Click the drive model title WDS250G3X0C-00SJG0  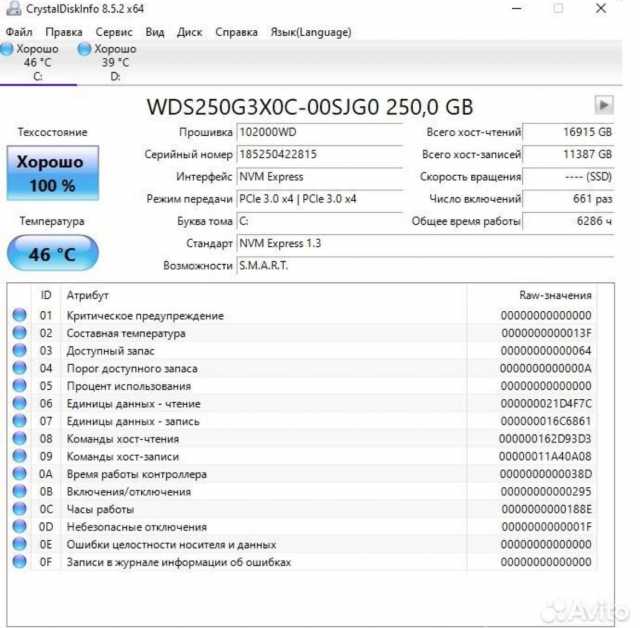[x=263, y=107]
